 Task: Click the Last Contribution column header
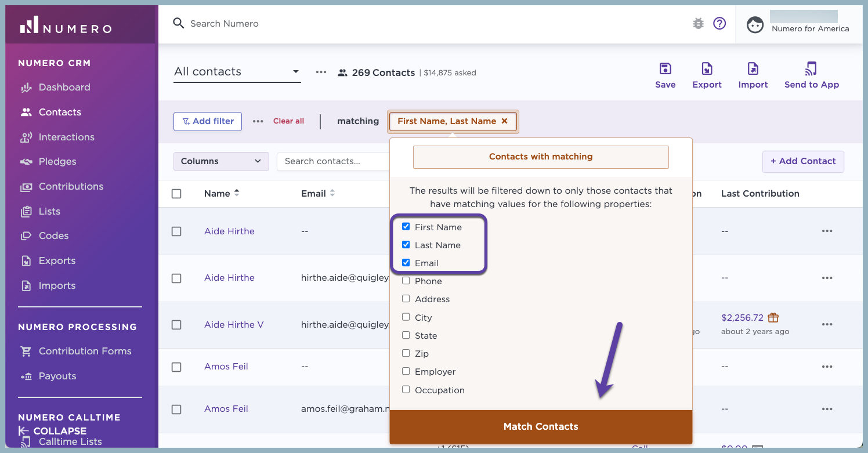coord(760,194)
